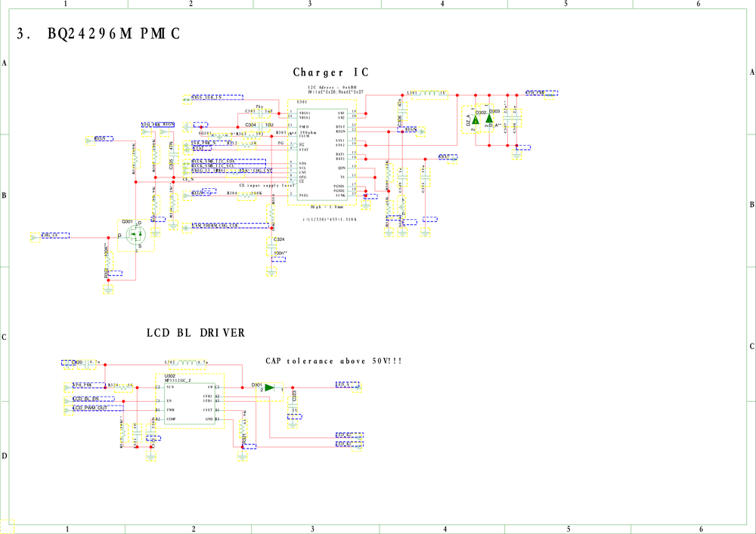Click the VBUS_USB_IN port symbol
This screenshot has width=756, height=534.
[x=187, y=100]
